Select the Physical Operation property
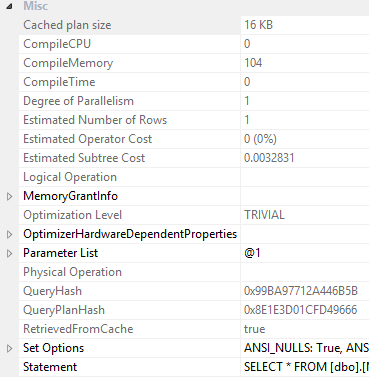This screenshot has height=377, width=369. tap(130, 272)
